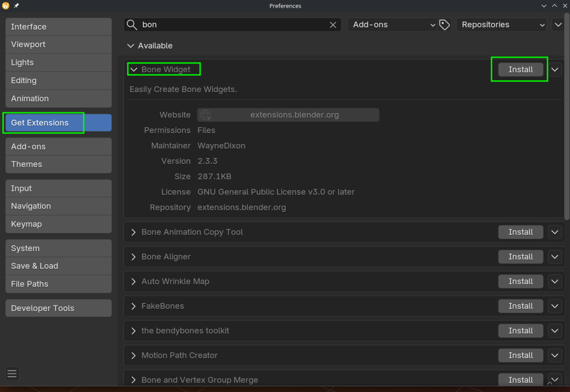Click maintainer name WayneDixon

point(221,146)
